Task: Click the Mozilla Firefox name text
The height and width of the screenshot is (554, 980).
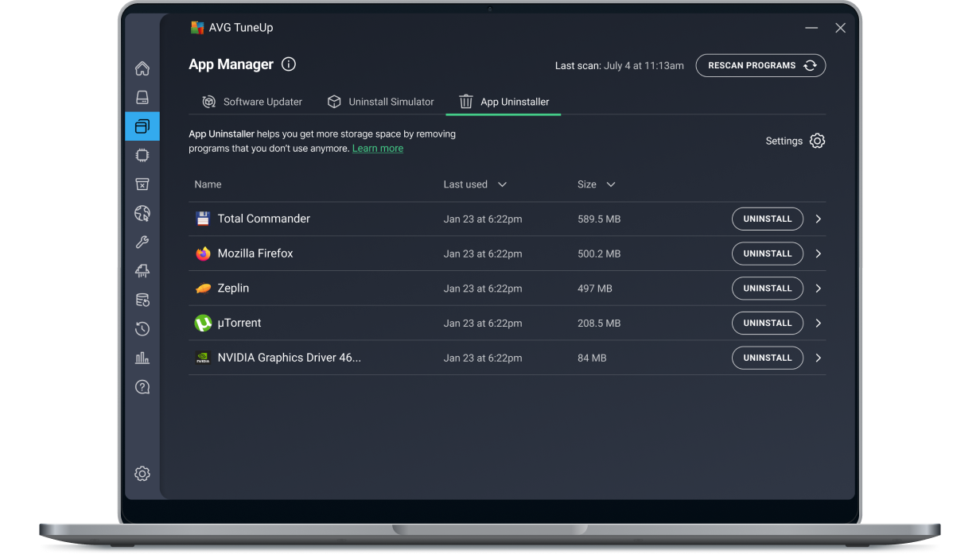Action: click(x=255, y=254)
